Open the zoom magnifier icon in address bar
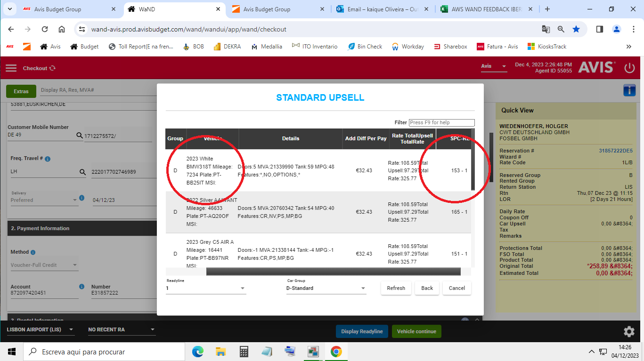 click(x=561, y=29)
